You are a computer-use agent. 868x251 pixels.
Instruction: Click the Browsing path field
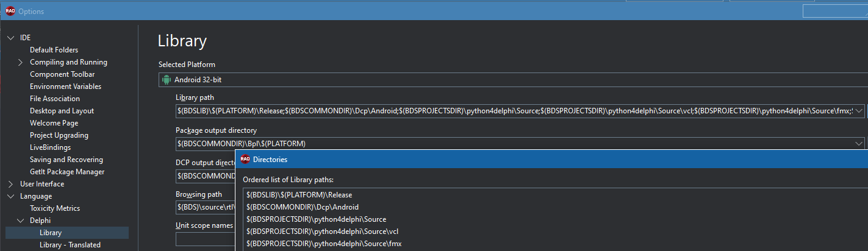click(206, 208)
